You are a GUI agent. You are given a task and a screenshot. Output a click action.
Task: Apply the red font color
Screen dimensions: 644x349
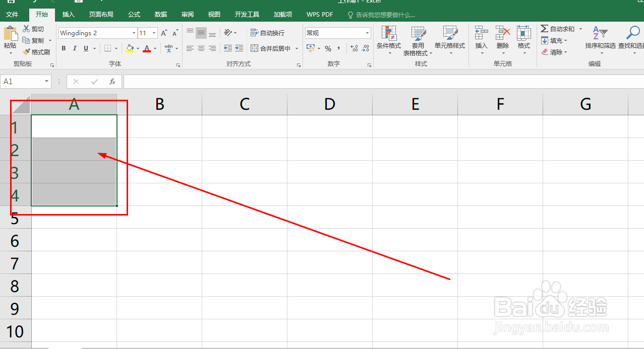pyautogui.click(x=147, y=48)
